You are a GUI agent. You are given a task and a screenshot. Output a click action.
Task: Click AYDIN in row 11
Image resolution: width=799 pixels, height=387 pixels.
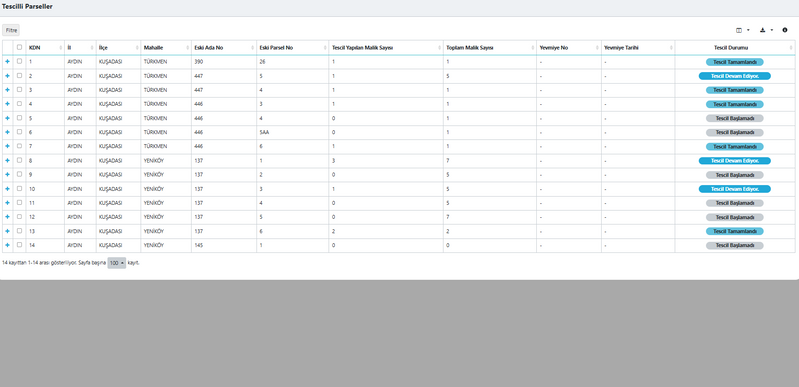tap(74, 203)
